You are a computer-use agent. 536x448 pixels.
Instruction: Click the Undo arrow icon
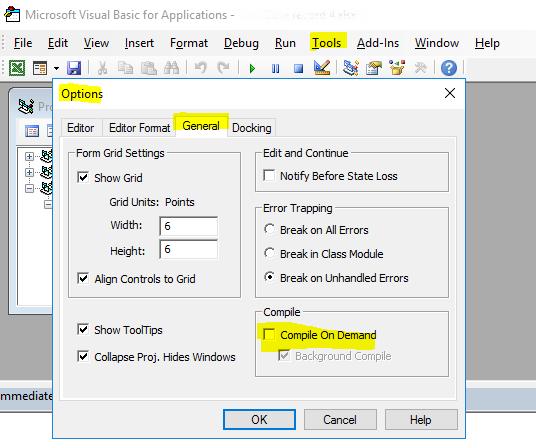201,68
